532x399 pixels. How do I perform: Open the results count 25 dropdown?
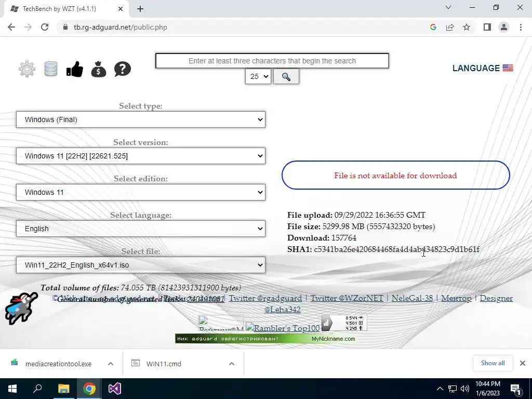(x=258, y=77)
